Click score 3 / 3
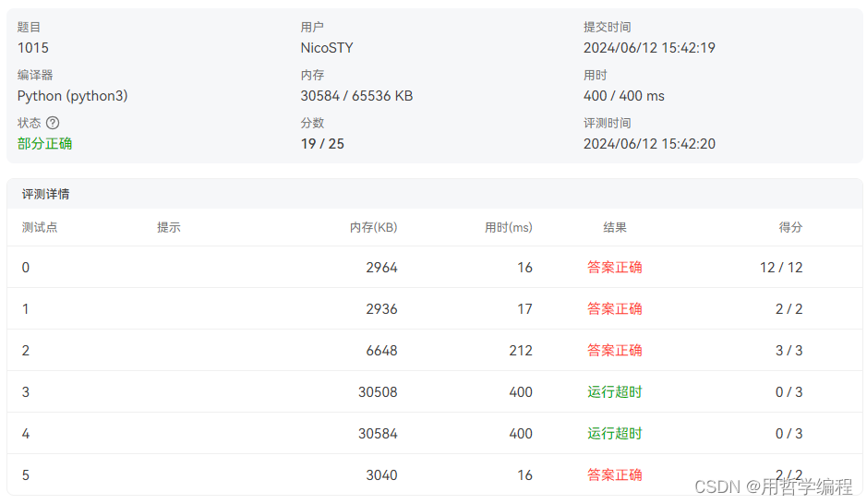Image resolution: width=867 pixels, height=504 pixels. [x=789, y=351]
